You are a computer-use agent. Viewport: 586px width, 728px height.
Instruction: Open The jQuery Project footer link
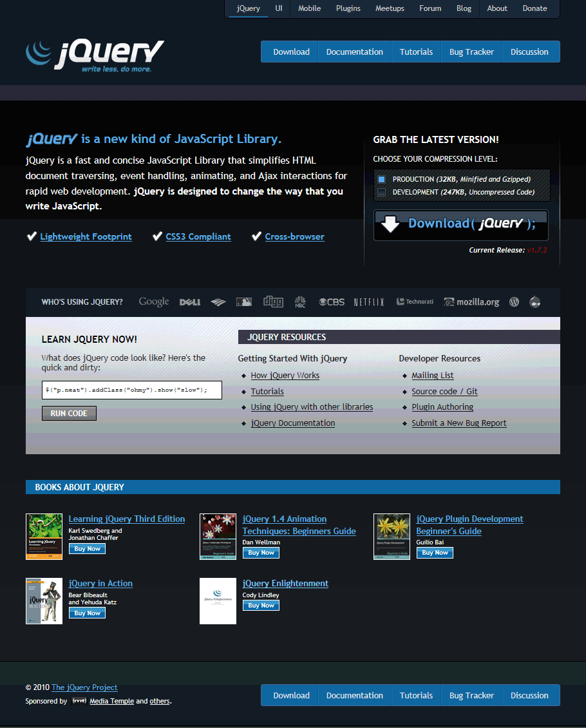(x=84, y=687)
